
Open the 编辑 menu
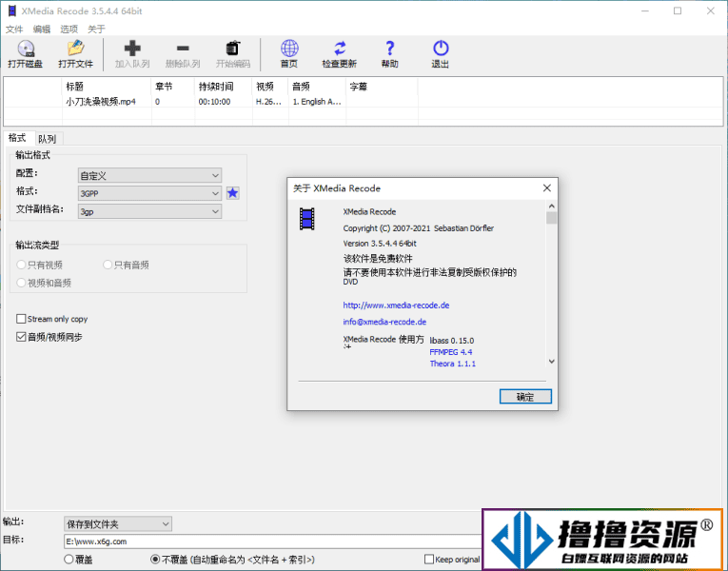coord(41,30)
